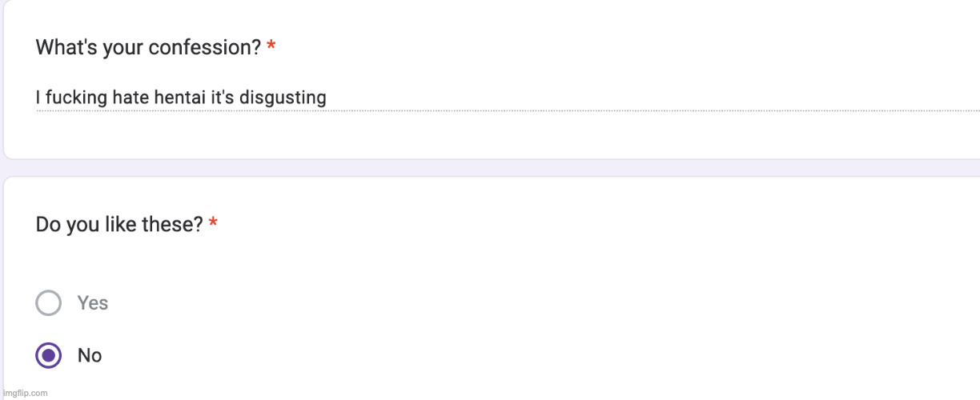Click the "Yes" option label text
The image size is (980, 400).
click(92, 303)
